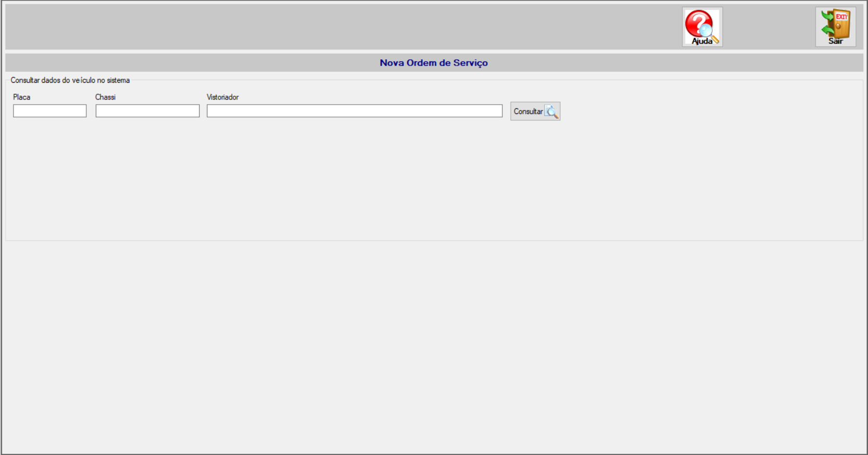
Task: Focus the Placa input field
Action: [x=50, y=111]
